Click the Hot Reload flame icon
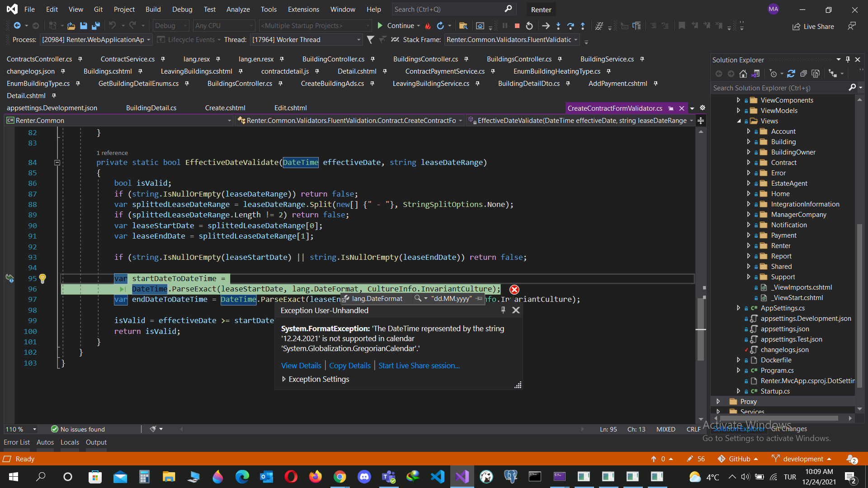Viewport: 868px width, 488px height. click(x=428, y=26)
